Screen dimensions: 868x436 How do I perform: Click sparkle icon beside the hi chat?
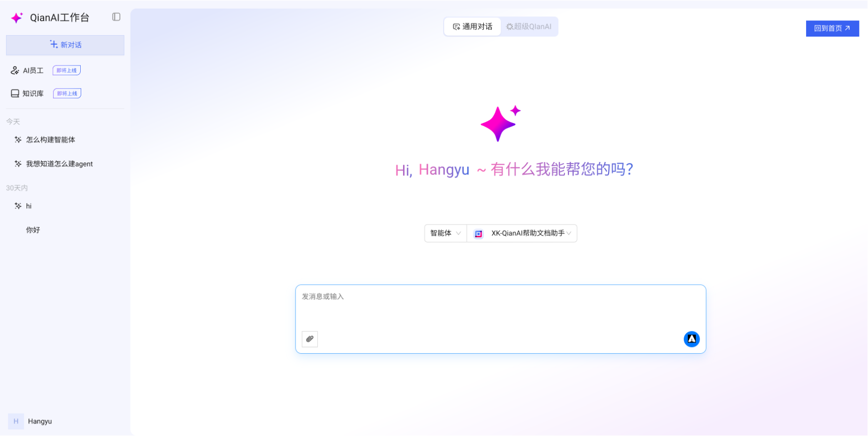pos(18,206)
